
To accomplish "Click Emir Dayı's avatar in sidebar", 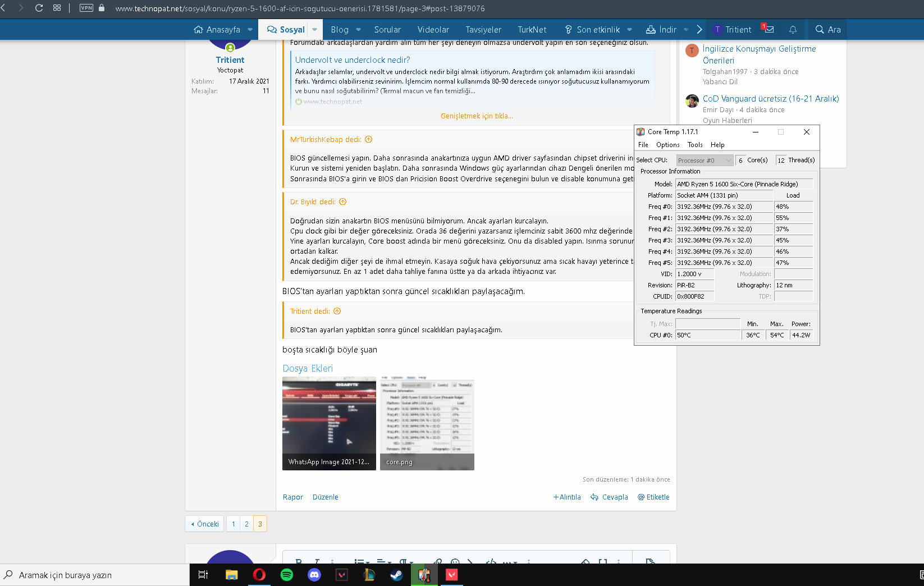I will (692, 101).
